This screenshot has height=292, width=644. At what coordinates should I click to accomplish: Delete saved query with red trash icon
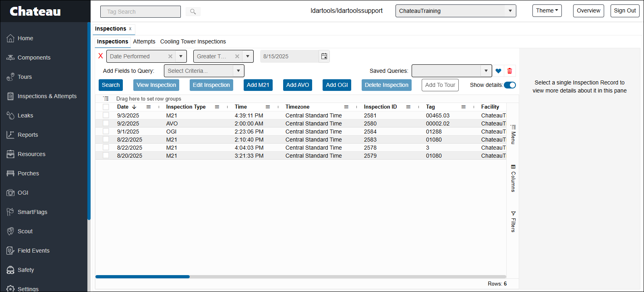click(x=509, y=71)
